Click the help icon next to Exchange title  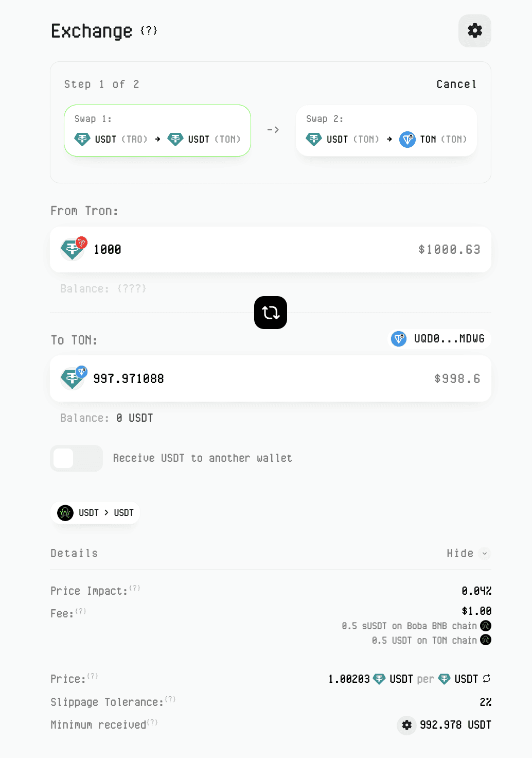coord(149,31)
